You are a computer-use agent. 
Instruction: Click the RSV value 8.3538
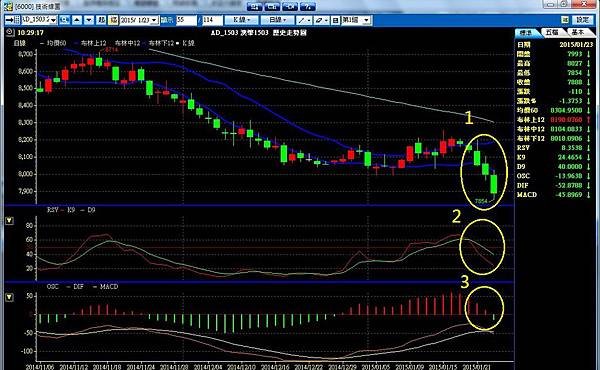pyautogui.click(x=572, y=148)
